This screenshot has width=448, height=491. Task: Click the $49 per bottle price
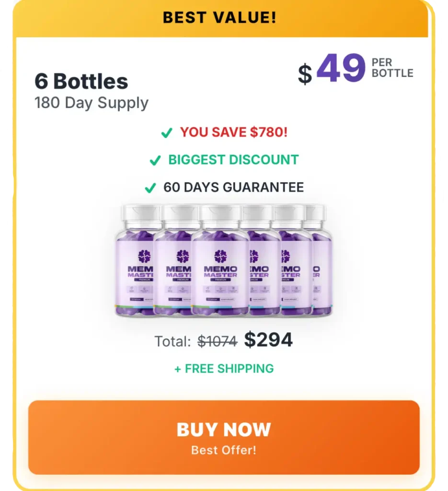pos(356,68)
